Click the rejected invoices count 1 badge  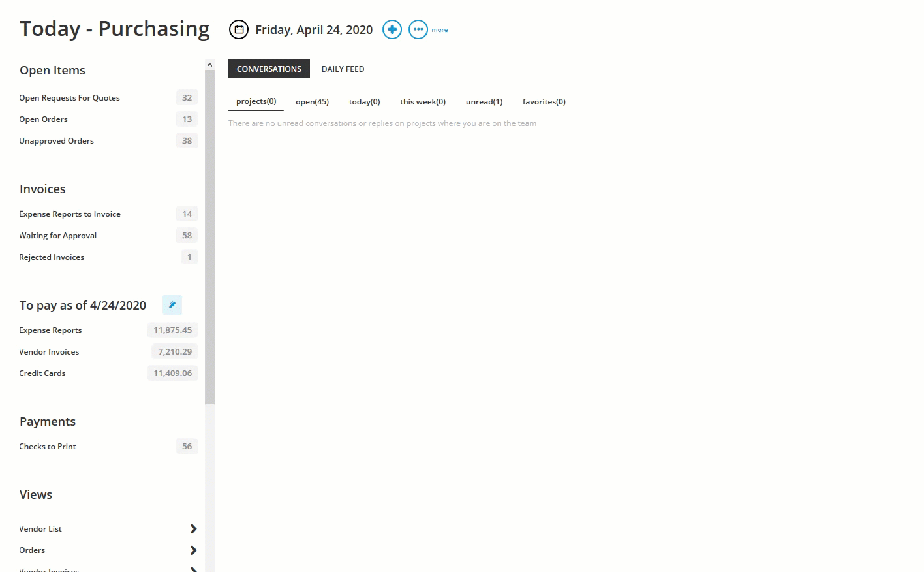pyautogui.click(x=189, y=257)
